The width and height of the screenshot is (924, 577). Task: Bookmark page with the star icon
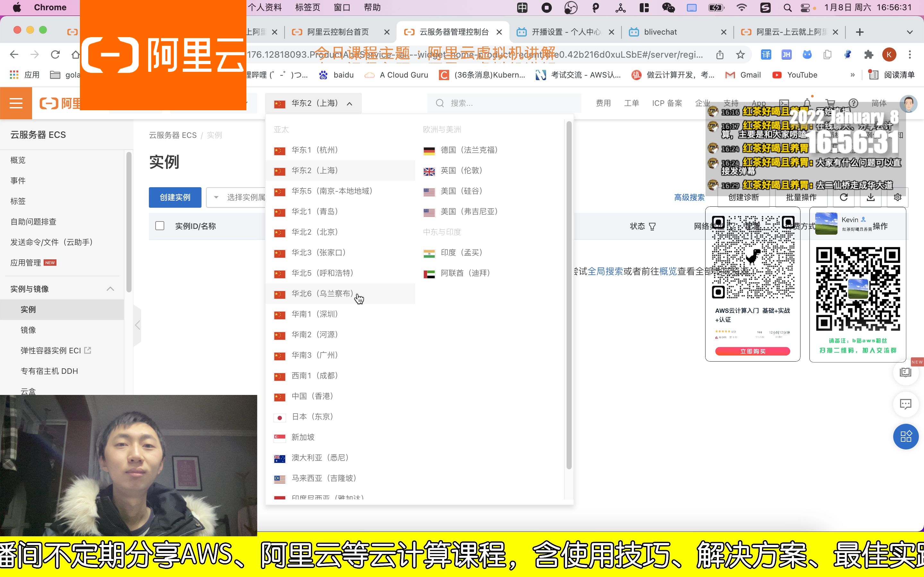740,54
